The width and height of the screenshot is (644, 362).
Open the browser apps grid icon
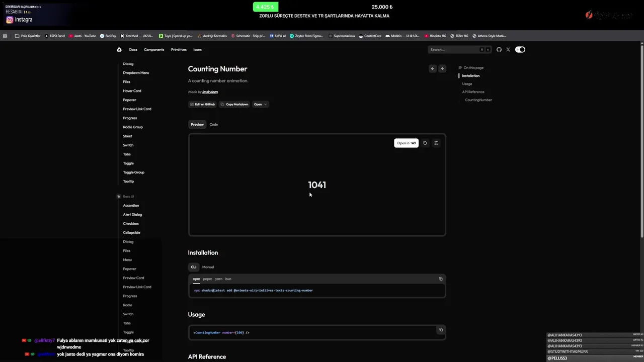pyautogui.click(x=5, y=36)
